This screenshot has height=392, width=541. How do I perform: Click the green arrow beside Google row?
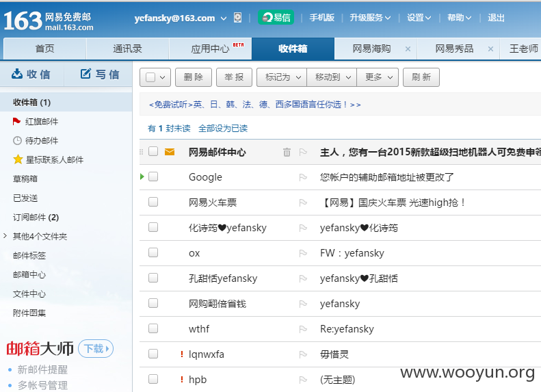[x=142, y=177]
